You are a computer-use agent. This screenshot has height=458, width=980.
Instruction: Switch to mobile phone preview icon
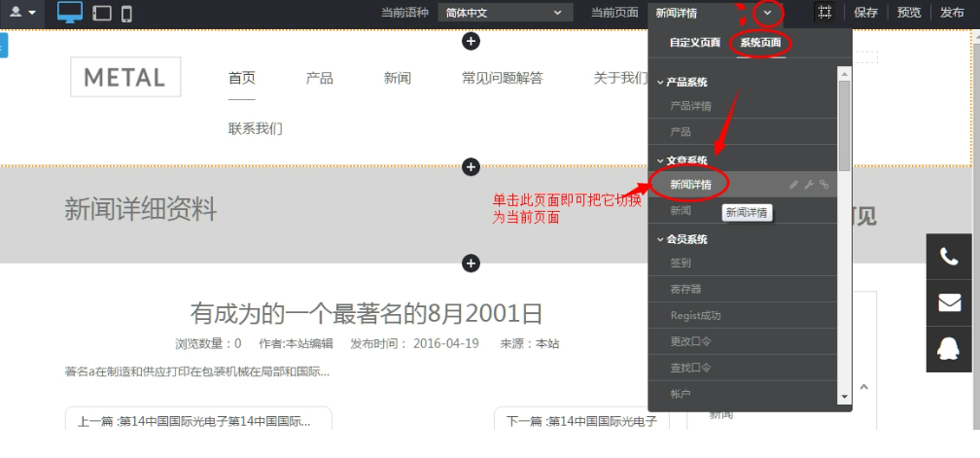pos(126,14)
